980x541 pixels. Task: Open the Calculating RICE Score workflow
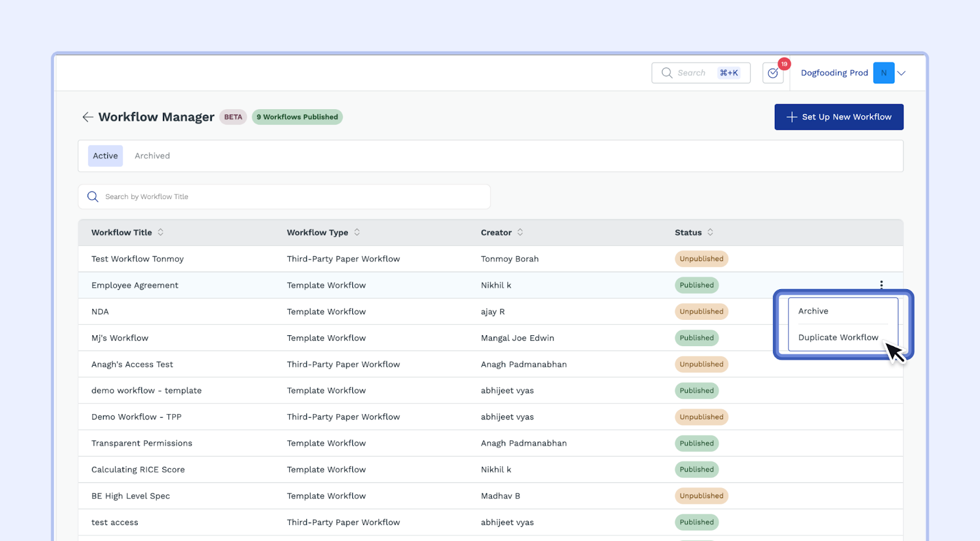(x=138, y=470)
